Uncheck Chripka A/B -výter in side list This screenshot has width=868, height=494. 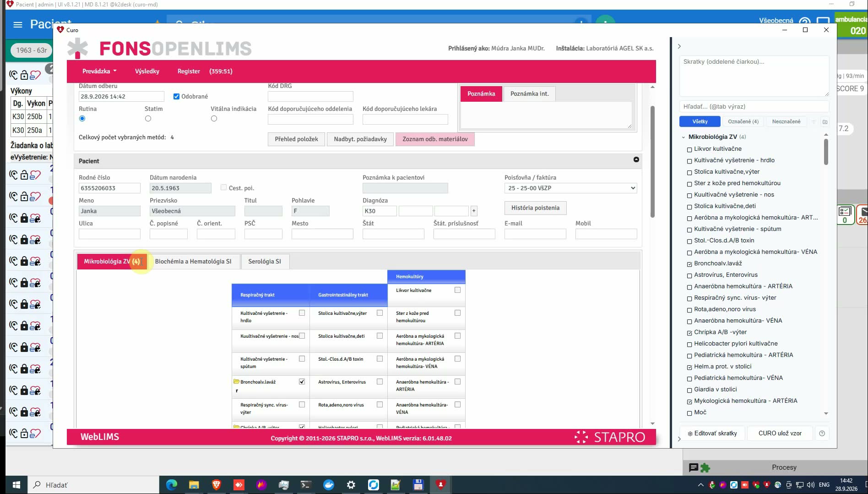pyautogui.click(x=689, y=333)
